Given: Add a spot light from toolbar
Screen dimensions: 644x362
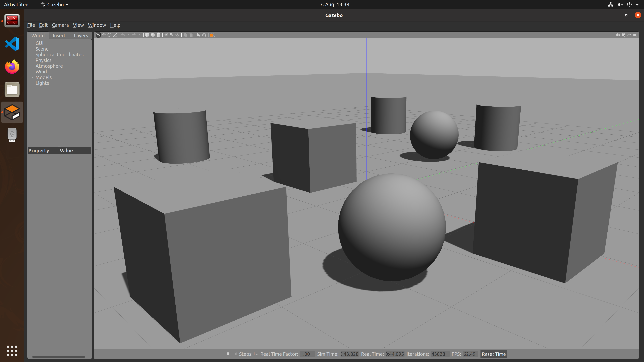Looking at the screenshot, I should [172, 35].
